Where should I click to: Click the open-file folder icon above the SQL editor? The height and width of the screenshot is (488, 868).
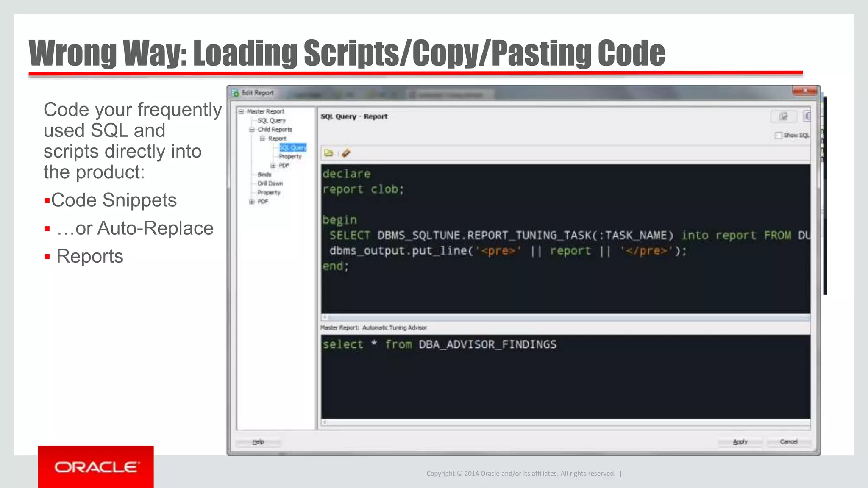click(328, 153)
